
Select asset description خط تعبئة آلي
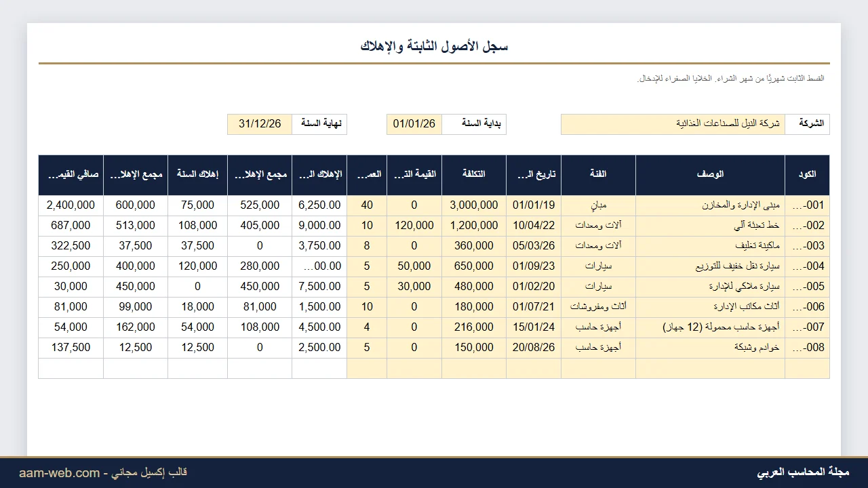point(710,226)
